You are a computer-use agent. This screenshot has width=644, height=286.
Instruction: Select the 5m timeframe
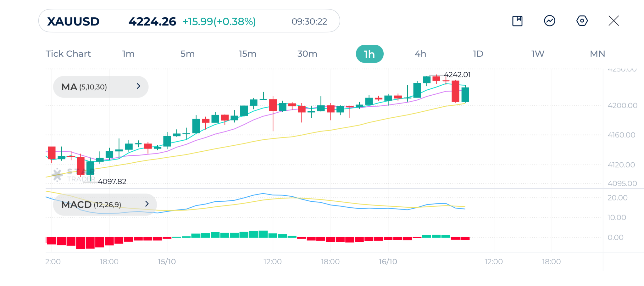187,54
